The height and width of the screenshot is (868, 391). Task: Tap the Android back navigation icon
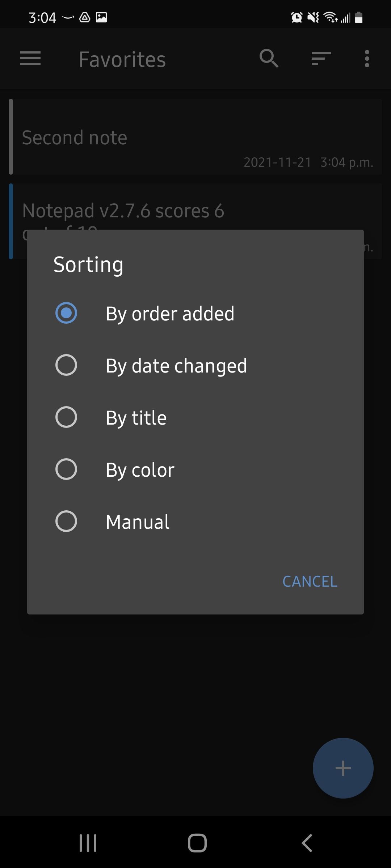[307, 843]
